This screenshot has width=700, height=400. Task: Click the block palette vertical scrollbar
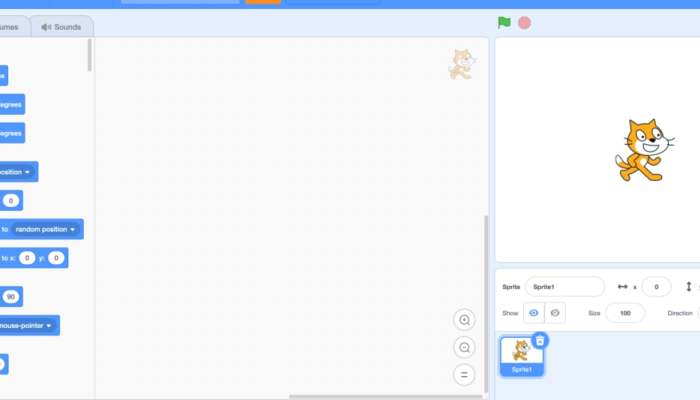click(90, 55)
